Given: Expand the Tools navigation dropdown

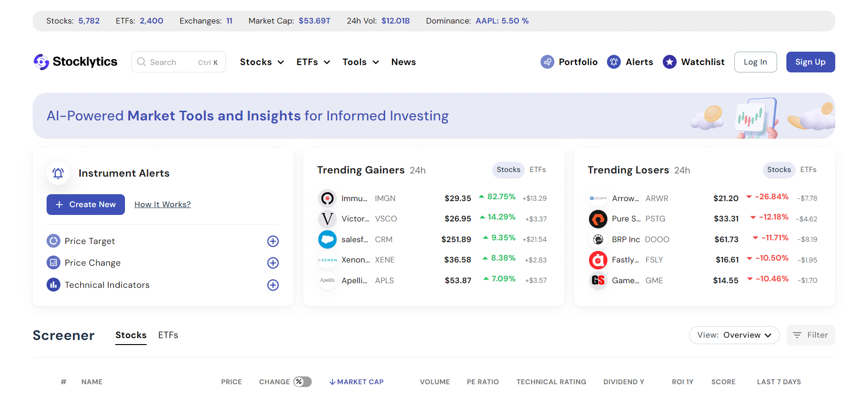Looking at the screenshot, I should coord(360,62).
